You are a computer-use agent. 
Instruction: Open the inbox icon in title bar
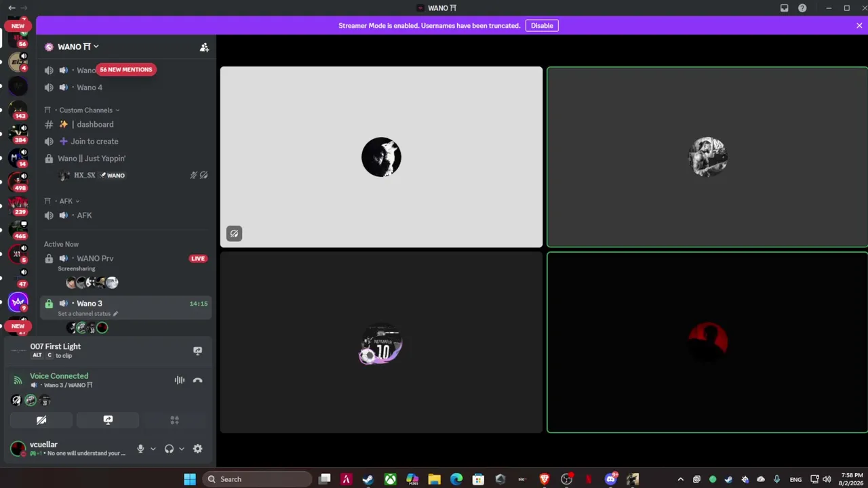(x=785, y=8)
